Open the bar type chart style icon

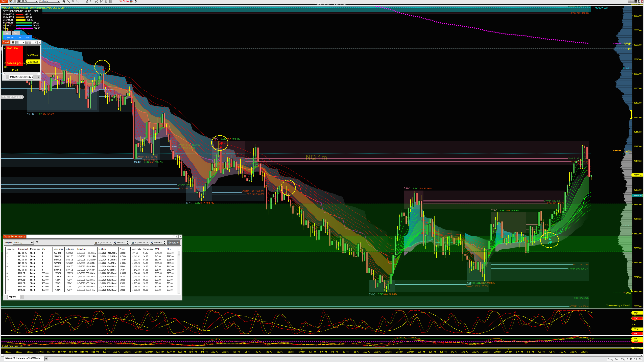pos(63,1)
